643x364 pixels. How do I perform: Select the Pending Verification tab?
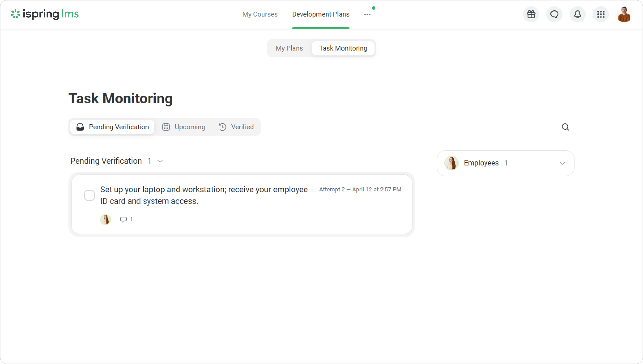(112, 127)
